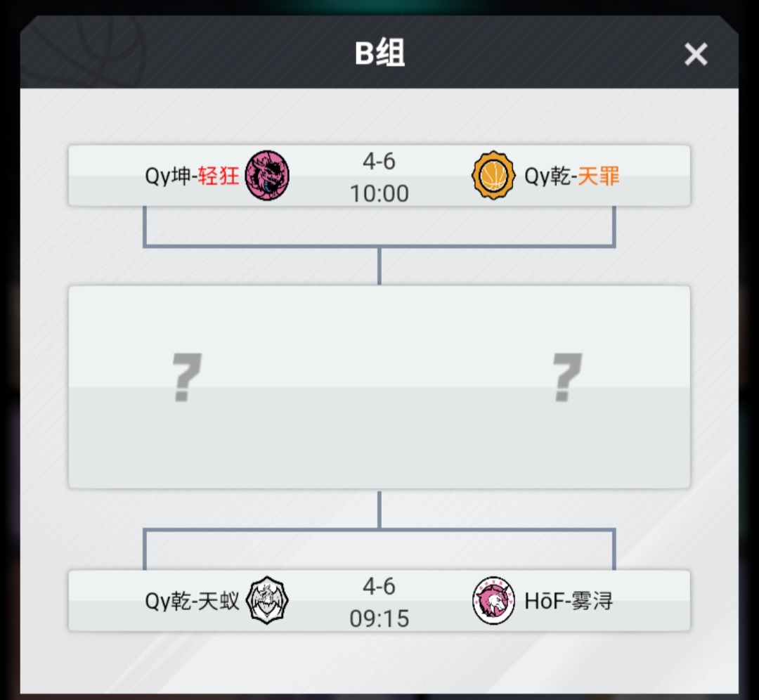Click the pink dragon team logo
The image size is (759, 700).
[x=267, y=175]
